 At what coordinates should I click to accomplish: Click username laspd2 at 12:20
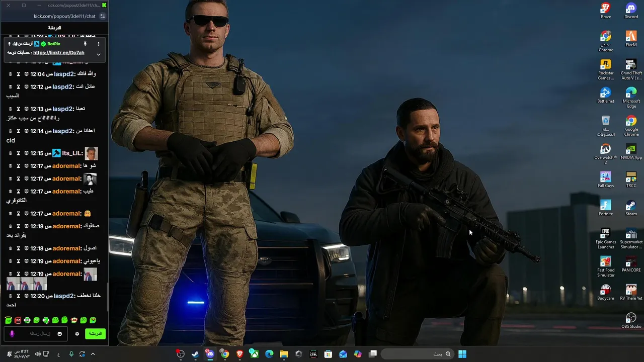click(64, 296)
